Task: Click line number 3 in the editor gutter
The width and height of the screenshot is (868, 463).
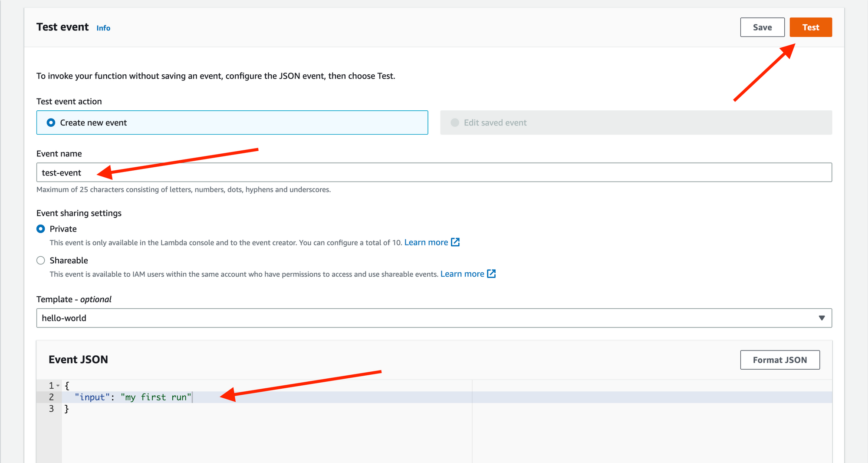Action: [x=51, y=409]
